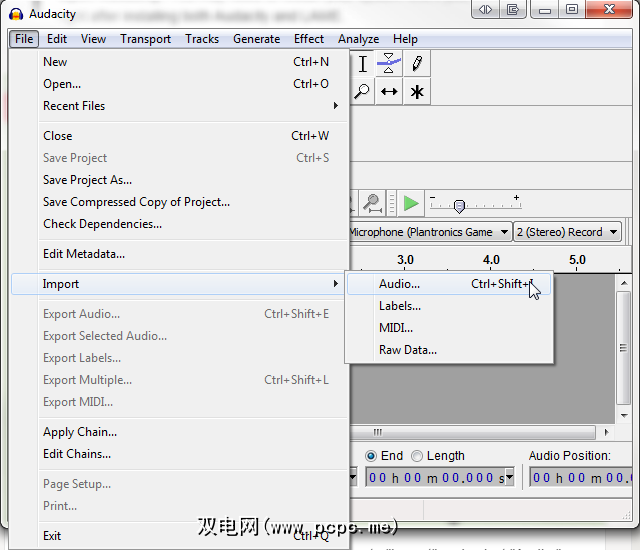Select the Zoom magnifier tool
The image size is (640, 550).
tap(362, 91)
